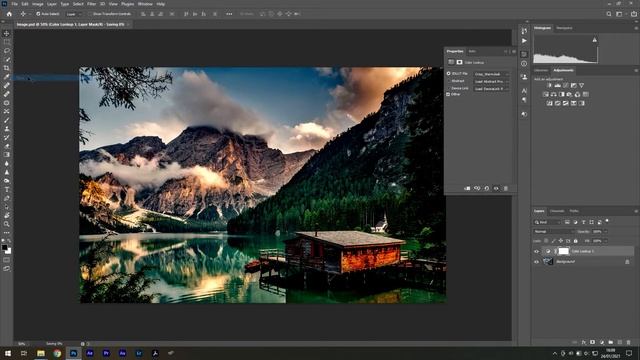Screen dimensions: 640x360
Task: Click Add layer mask icon in Layers panel
Action: [x=593, y=342]
